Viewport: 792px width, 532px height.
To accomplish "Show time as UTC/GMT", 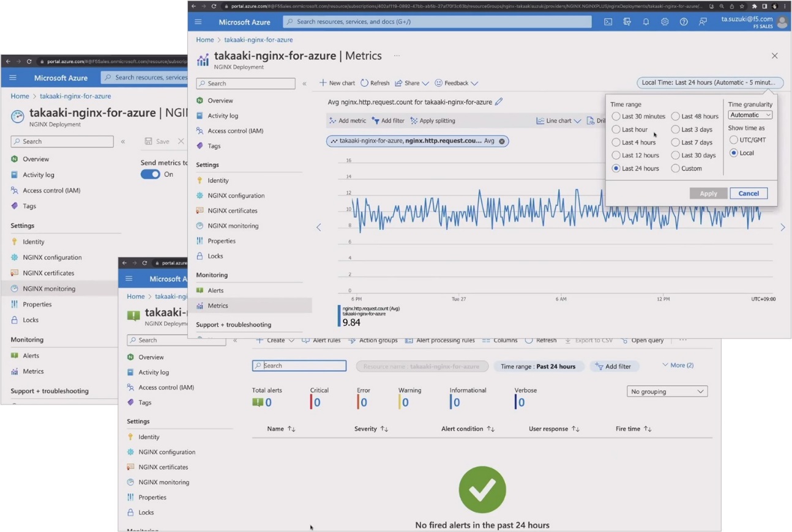I will coord(734,140).
